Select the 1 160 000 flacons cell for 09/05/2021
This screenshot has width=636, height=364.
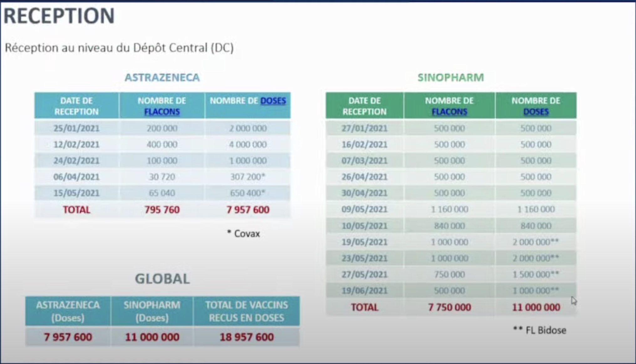click(449, 209)
